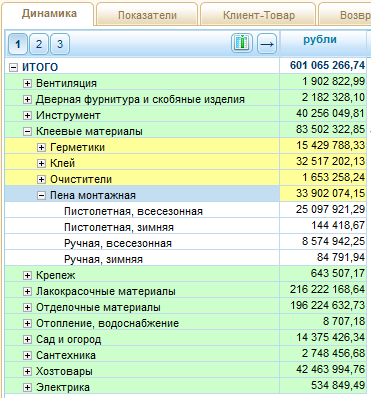Screen dimensions: 371x398
Task: Click value 1 902 822,99
Action: (333, 81)
